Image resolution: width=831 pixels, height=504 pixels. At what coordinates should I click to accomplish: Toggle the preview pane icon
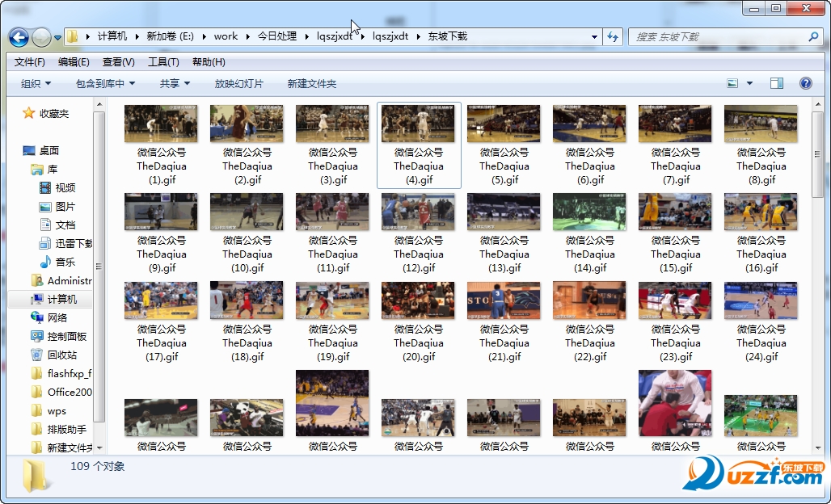coord(777,83)
